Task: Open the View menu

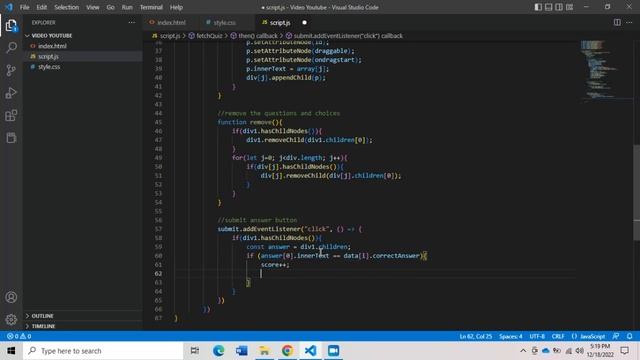Action: pyautogui.click(x=93, y=7)
